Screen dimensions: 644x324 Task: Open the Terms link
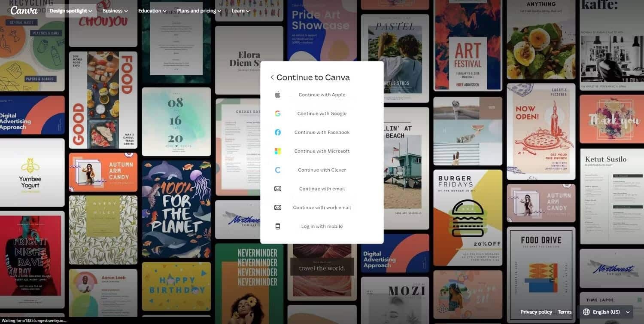coord(565,312)
